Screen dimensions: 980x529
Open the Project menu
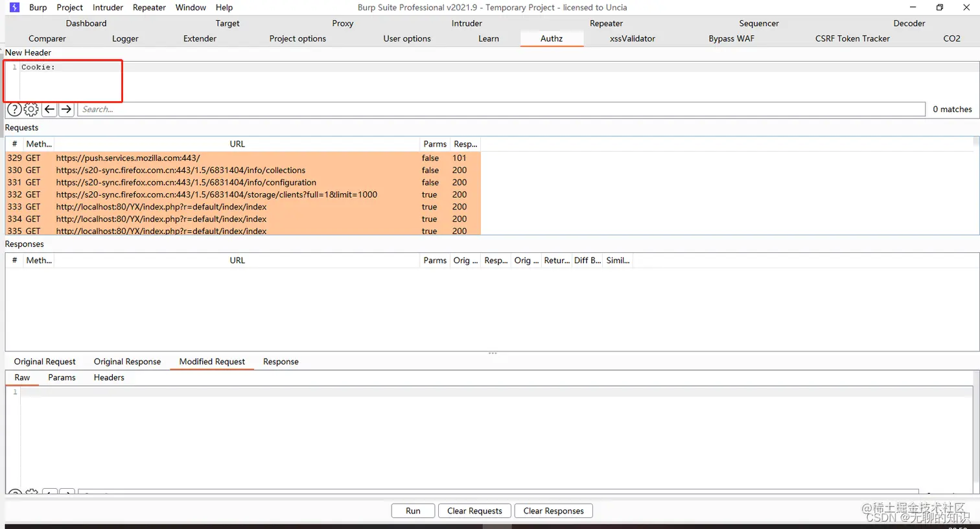coord(69,7)
